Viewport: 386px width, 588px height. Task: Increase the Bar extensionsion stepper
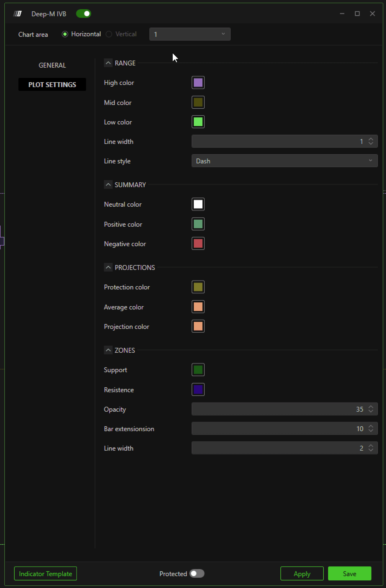pyautogui.click(x=370, y=426)
